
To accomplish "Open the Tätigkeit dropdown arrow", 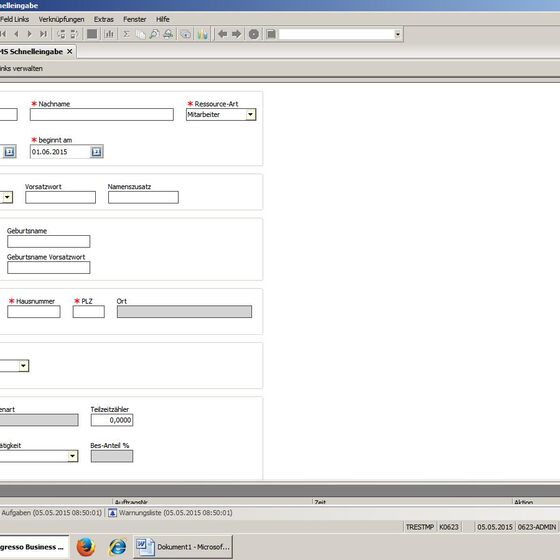I will pyautogui.click(x=72, y=456).
